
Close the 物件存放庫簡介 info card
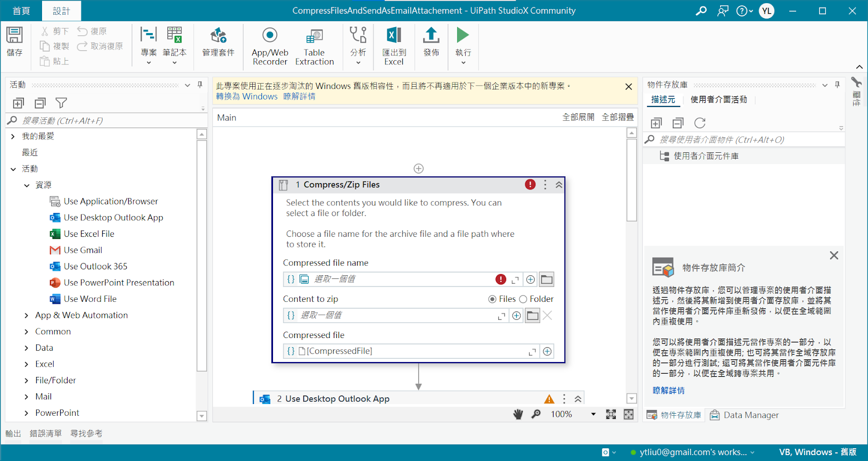pos(834,256)
